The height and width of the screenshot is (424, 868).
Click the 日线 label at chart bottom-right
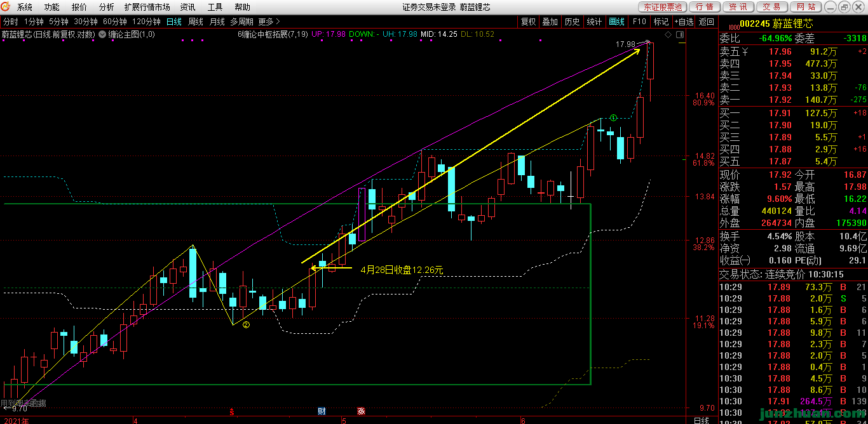point(701,420)
